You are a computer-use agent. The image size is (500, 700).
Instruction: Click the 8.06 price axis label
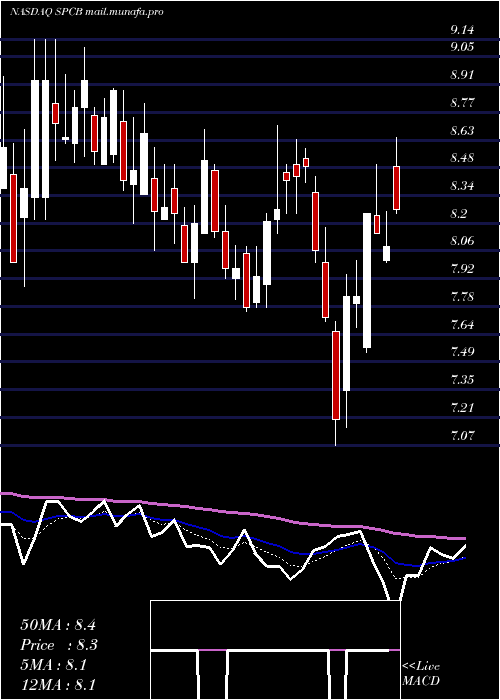462,242
